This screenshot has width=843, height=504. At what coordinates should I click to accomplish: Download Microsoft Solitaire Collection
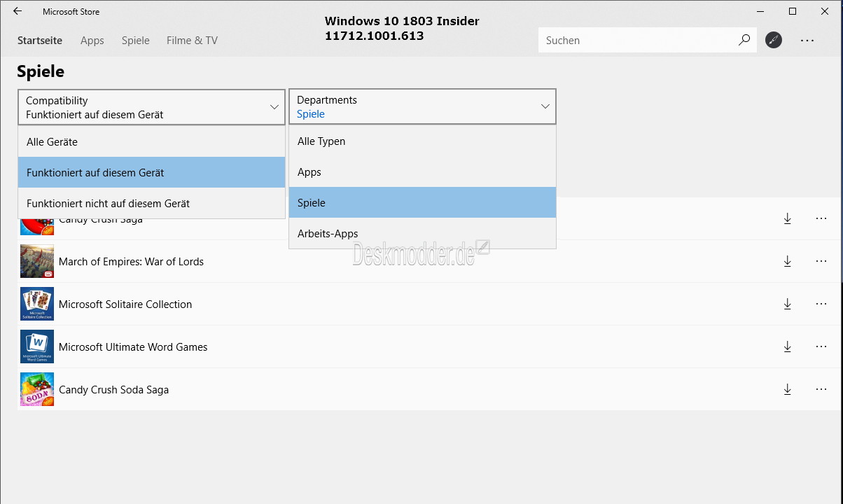point(788,304)
